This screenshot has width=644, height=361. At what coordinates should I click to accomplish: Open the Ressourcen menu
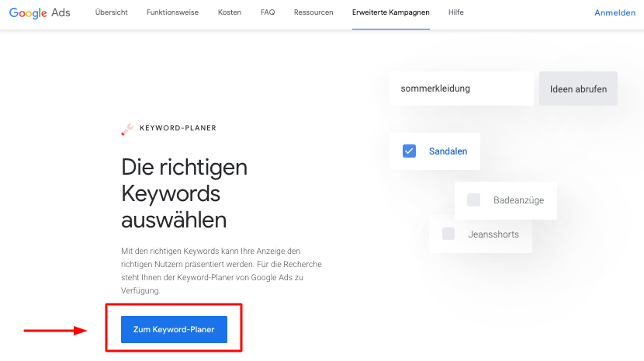313,12
